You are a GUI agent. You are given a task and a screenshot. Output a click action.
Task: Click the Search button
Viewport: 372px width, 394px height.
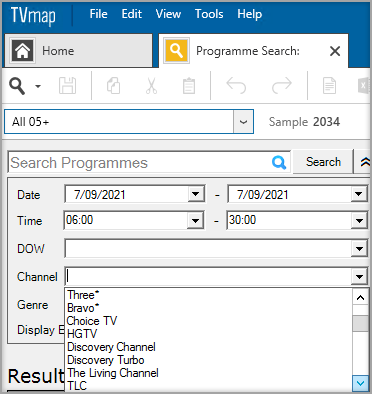click(323, 162)
